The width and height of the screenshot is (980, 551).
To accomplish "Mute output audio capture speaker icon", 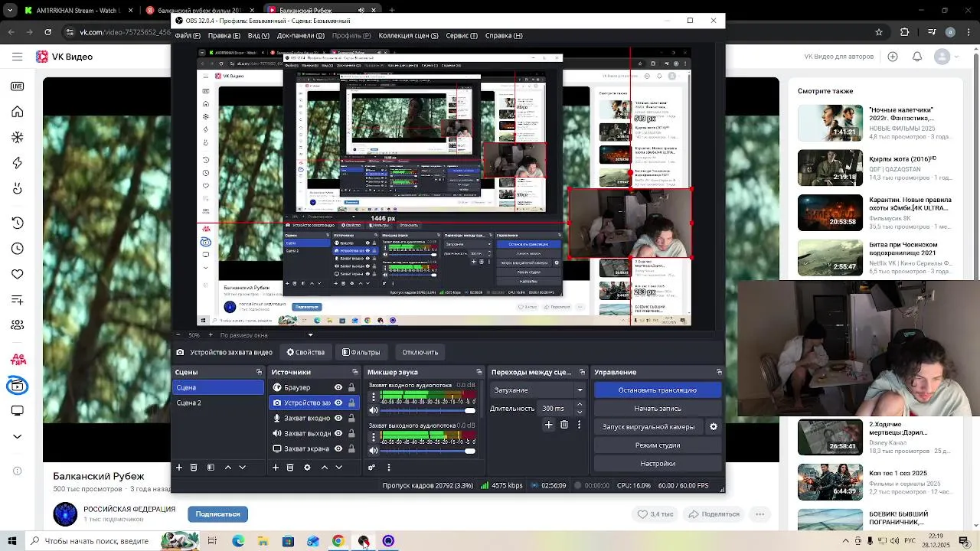I will (x=373, y=451).
